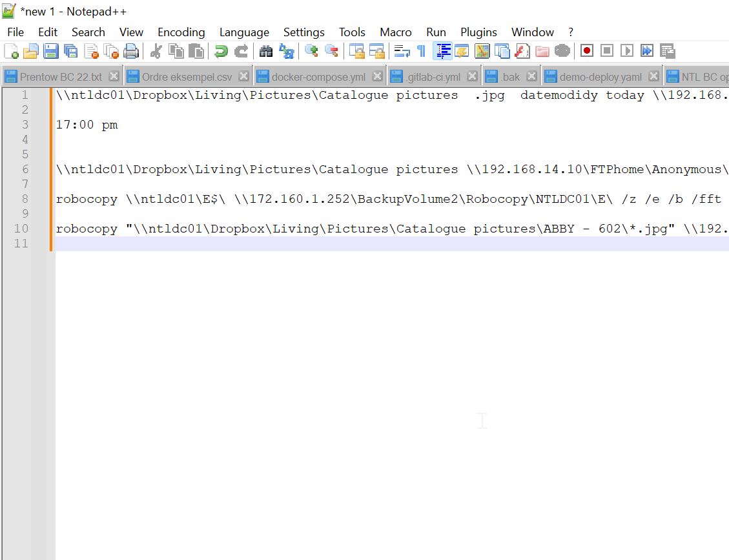Open the Encoding menu
Image resolution: width=729 pixels, height=560 pixels.
pyautogui.click(x=181, y=32)
